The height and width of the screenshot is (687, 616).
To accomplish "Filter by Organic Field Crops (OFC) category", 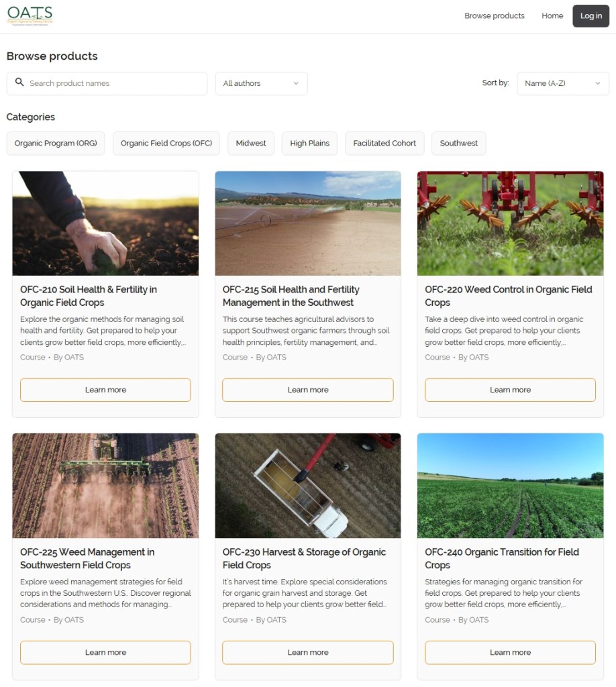I will click(166, 144).
